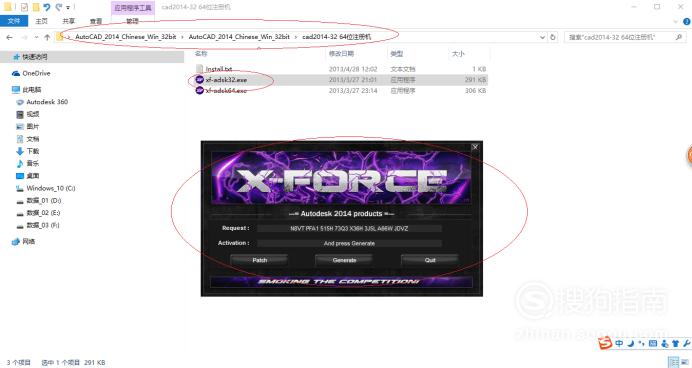Open the Customize Quick Access Toolbar dropdown
Screen dimensions: 692x368
coord(68,8)
